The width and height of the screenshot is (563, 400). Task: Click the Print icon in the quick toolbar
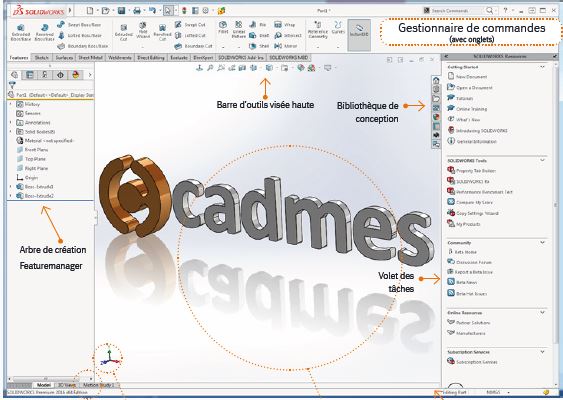(137, 11)
